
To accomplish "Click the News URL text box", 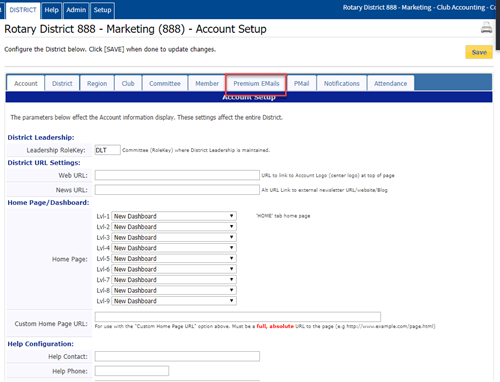I will coord(177,190).
